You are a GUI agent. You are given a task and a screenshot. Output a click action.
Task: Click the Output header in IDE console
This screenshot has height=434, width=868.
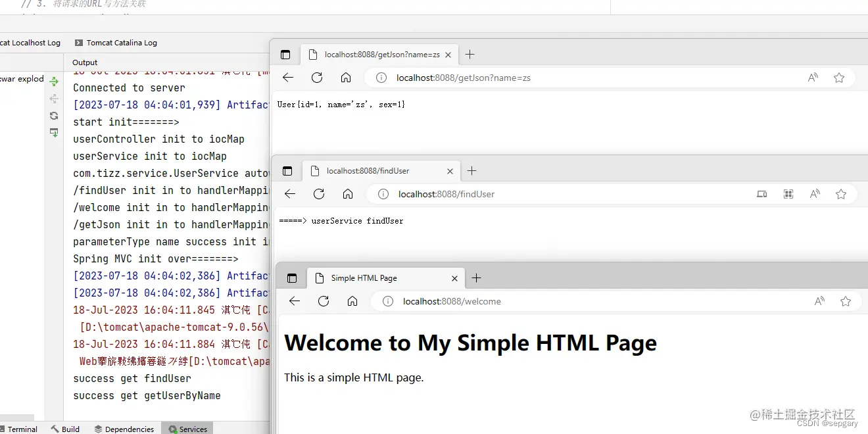85,62
